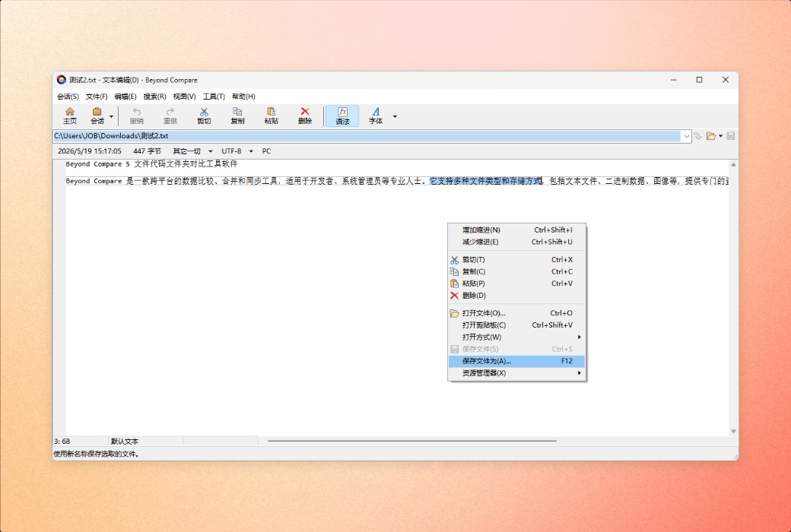Screen dimensions: 791x532
Task: Open the Font (字体) toolbar button
Action: (x=376, y=116)
